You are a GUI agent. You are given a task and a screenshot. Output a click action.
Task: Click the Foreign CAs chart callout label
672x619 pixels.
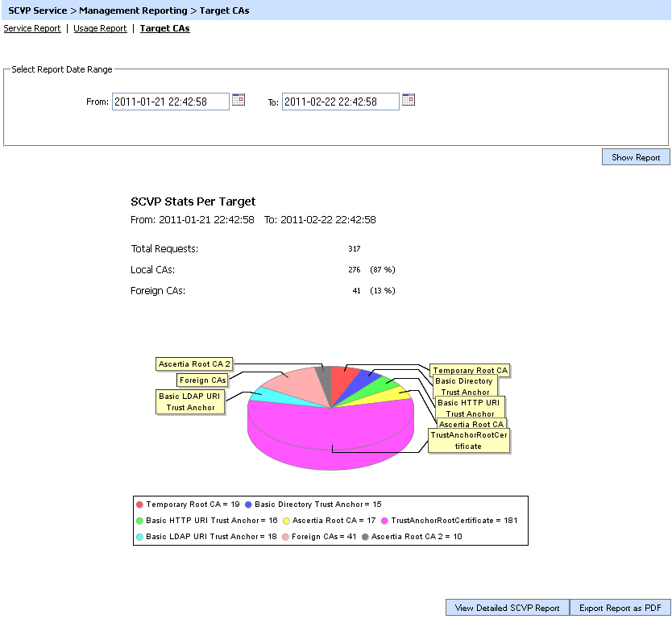point(202,380)
